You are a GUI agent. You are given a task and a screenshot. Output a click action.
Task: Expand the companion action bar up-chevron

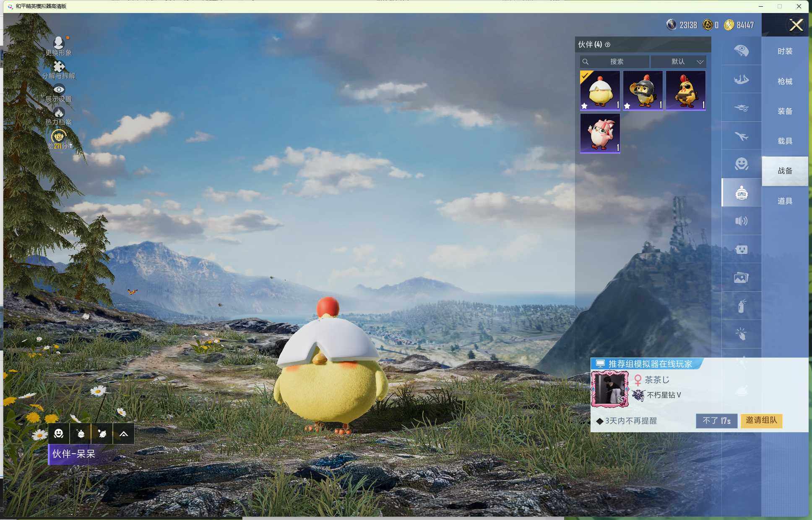[123, 434]
